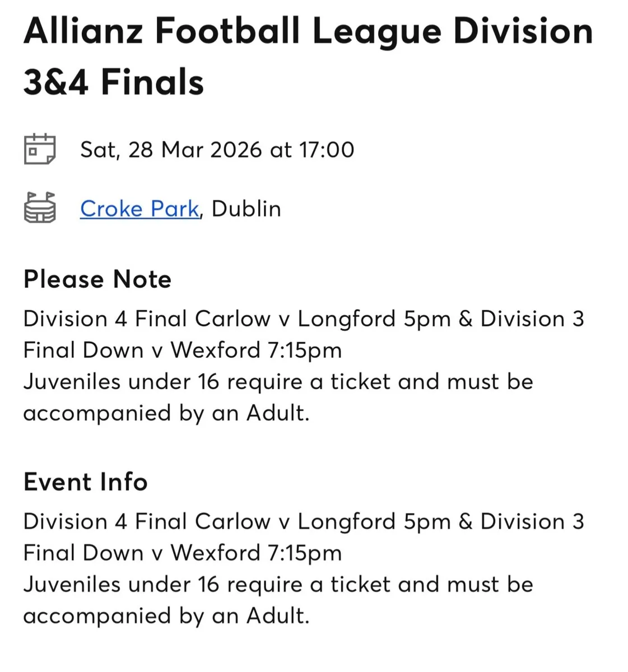The width and height of the screenshot is (628, 672).
Task: Click the Please Note heading
Action: pyautogui.click(x=97, y=279)
